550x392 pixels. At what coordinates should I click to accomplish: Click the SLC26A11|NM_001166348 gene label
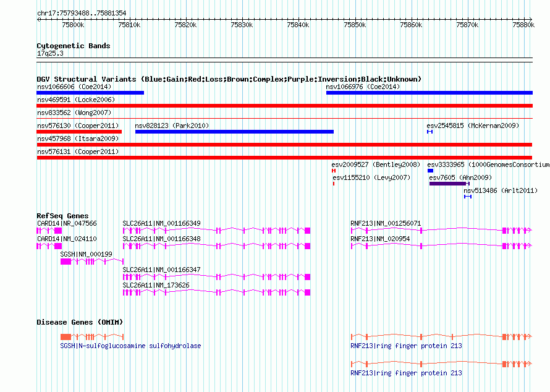tap(161, 239)
